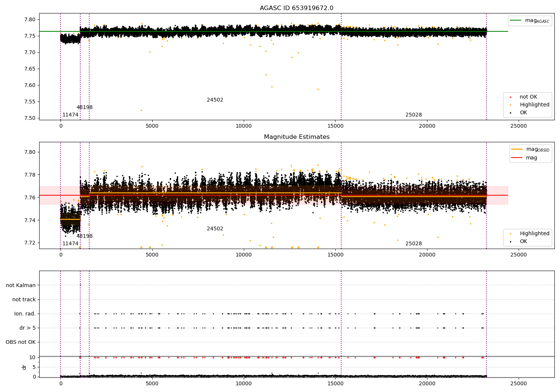Viewport: 560px width, 392px height.
Task: Select the Magnitude Estimates subplot title
Action: pyautogui.click(x=296, y=137)
